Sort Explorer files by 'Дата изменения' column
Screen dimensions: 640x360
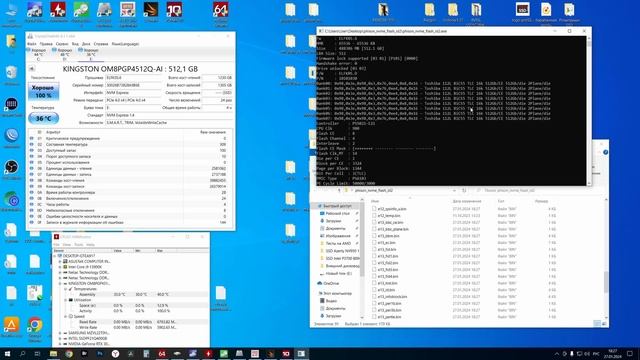click(x=467, y=201)
